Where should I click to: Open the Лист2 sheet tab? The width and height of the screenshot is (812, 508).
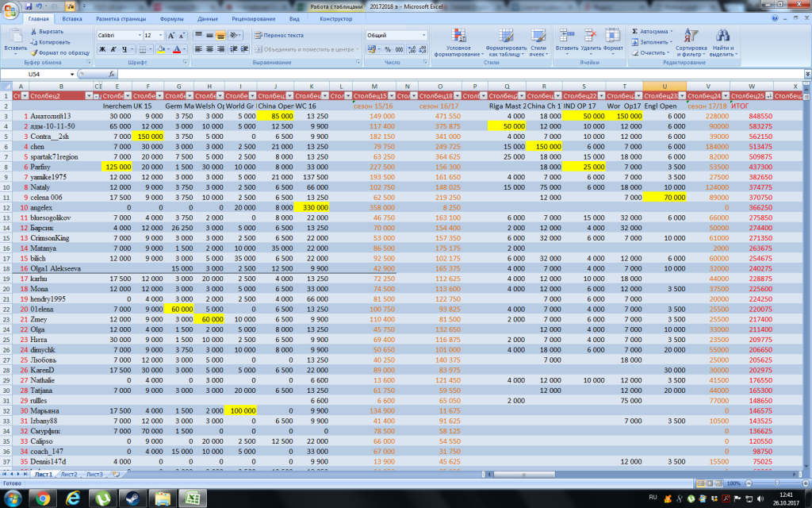[x=69, y=474]
